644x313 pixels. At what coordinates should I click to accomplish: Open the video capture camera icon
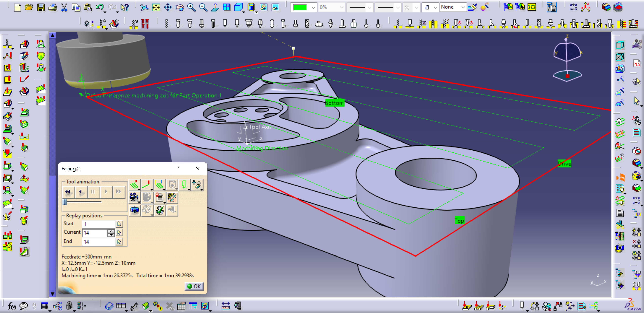click(x=134, y=198)
